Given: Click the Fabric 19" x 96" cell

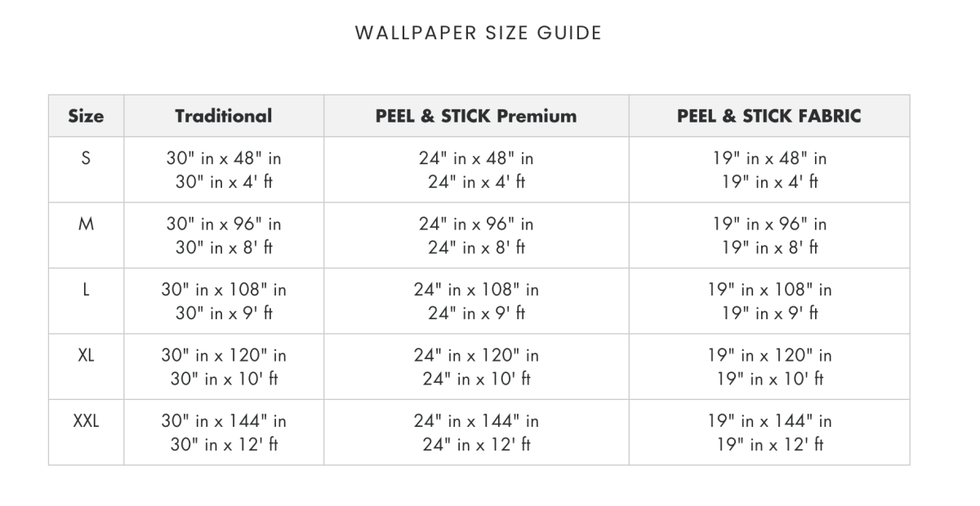Looking at the screenshot, I should click(x=769, y=235).
